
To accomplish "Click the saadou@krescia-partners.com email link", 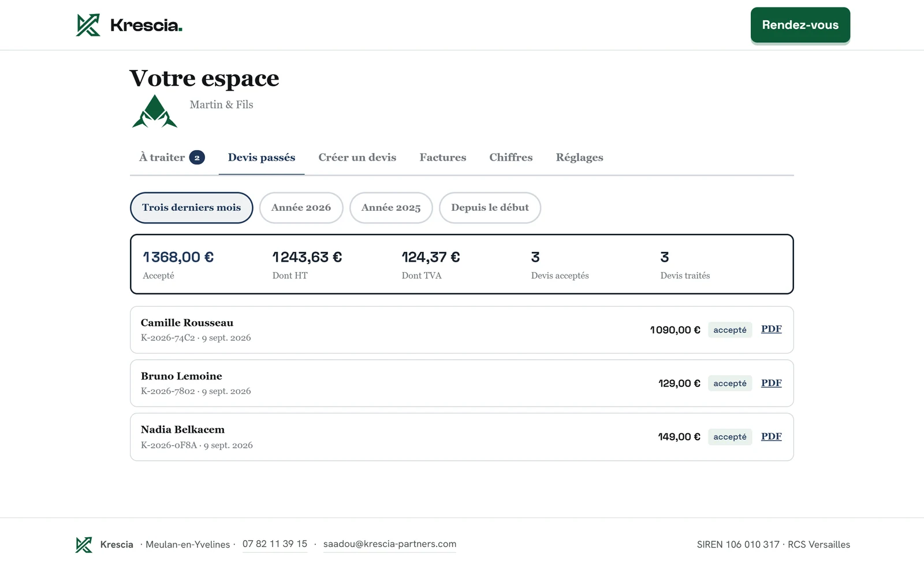I will (390, 544).
